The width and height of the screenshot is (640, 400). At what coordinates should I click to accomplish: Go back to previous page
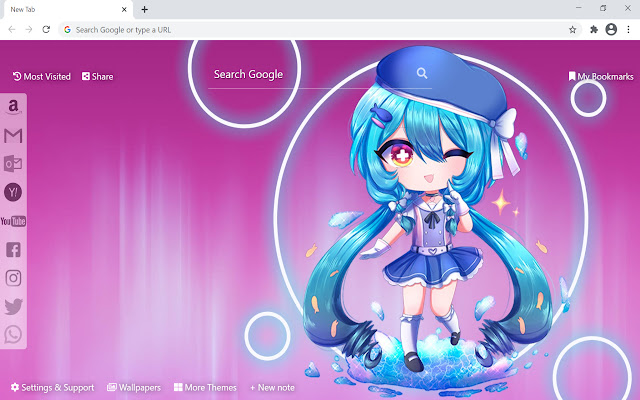(12, 29)
